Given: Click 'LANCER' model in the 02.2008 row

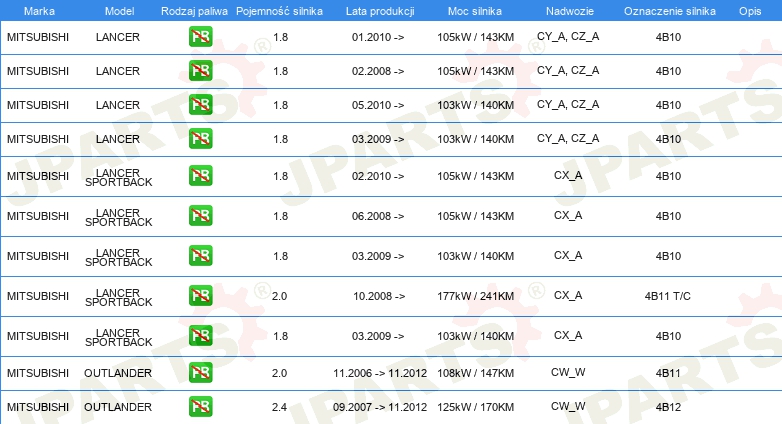Looking at the screenshot, I should click(118, 71).
